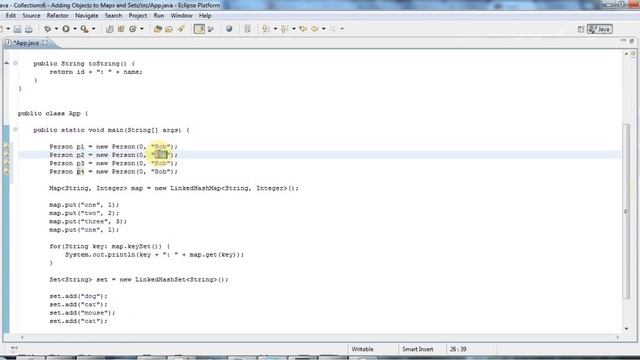Open the Debug configurations dropdown arrow
Screen dimensions: 640x360
[56, 29]
